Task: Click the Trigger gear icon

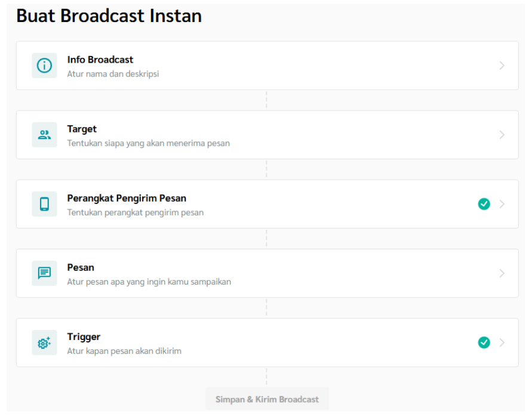Action: (44, 342)
